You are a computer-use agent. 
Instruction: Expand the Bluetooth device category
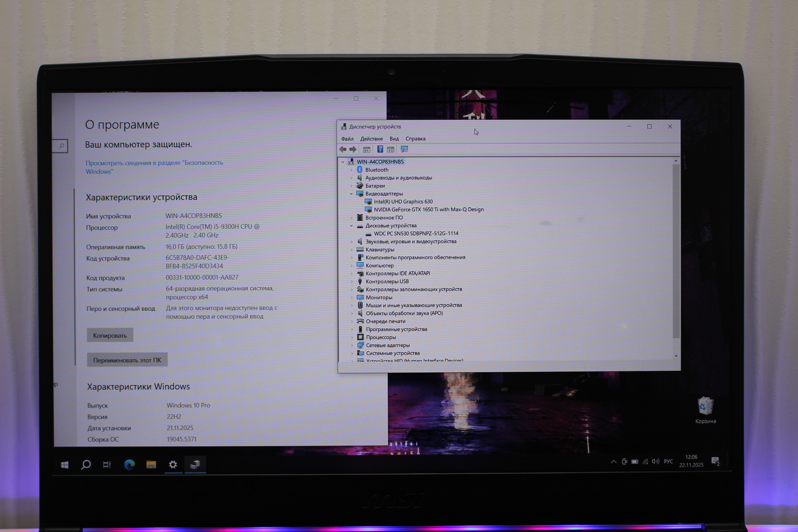351,170
